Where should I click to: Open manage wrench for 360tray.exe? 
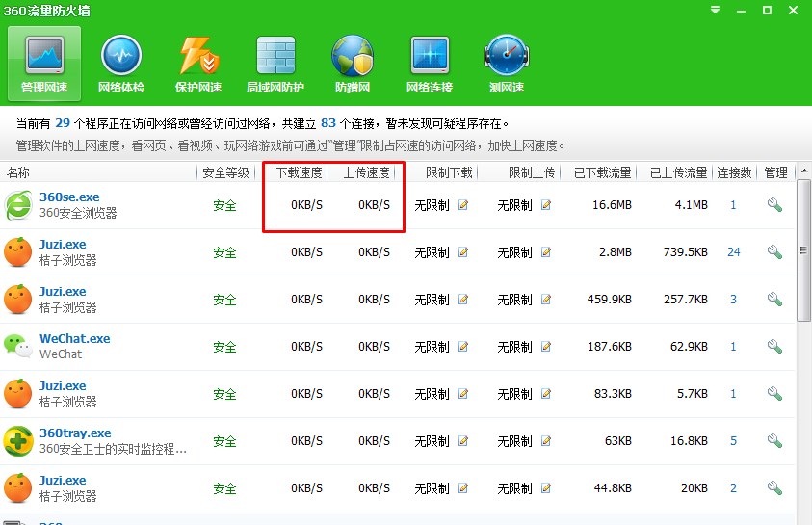(774, 441)
